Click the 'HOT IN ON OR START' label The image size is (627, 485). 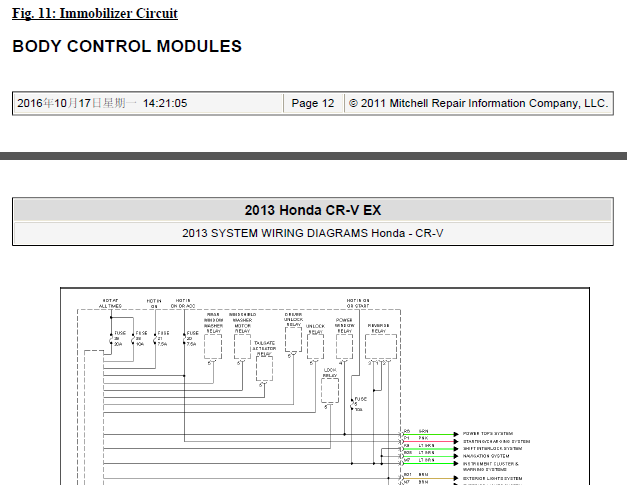tap(358, 303)
